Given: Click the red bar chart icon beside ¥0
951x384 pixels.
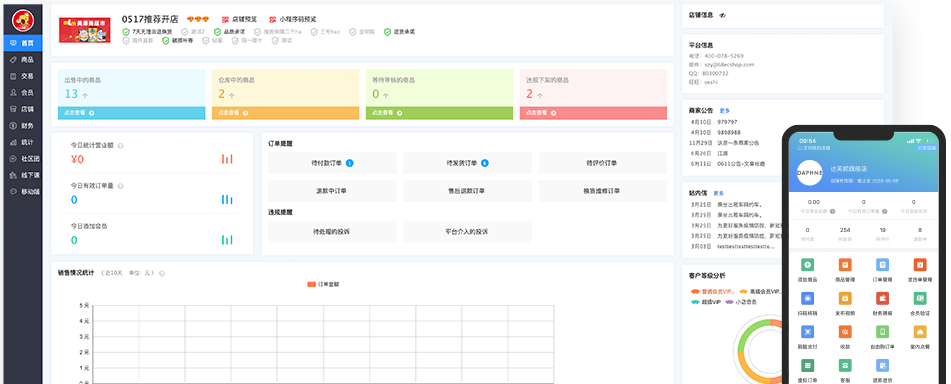Looking at the screenshot, I should point(227,159).
